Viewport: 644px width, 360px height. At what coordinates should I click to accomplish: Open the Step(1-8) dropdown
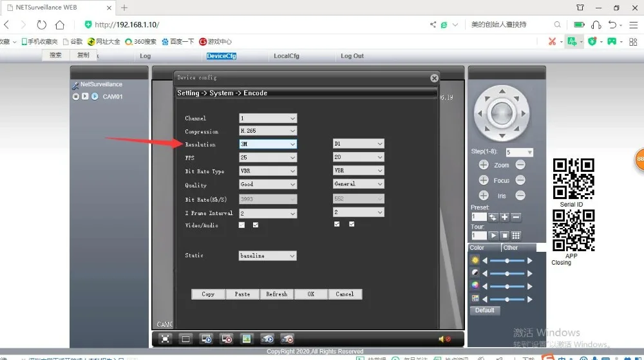519,152
